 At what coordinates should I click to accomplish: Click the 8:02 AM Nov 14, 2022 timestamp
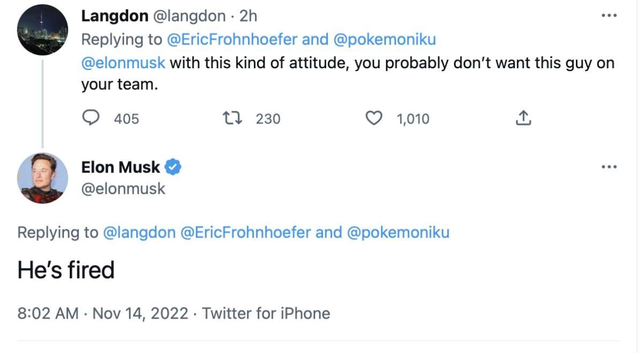pyautogui.click(x=103, y=313)
